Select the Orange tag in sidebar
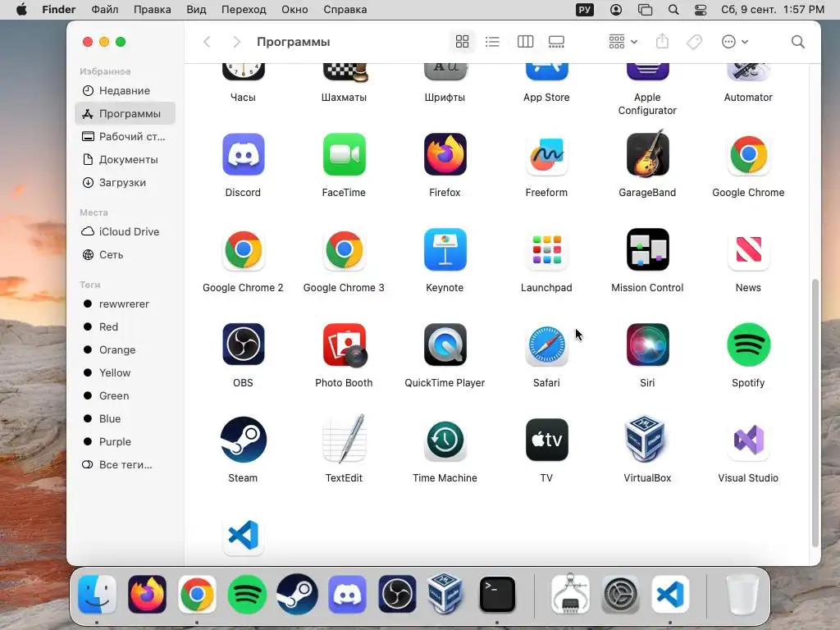The image size is (840, 630). 125,349
